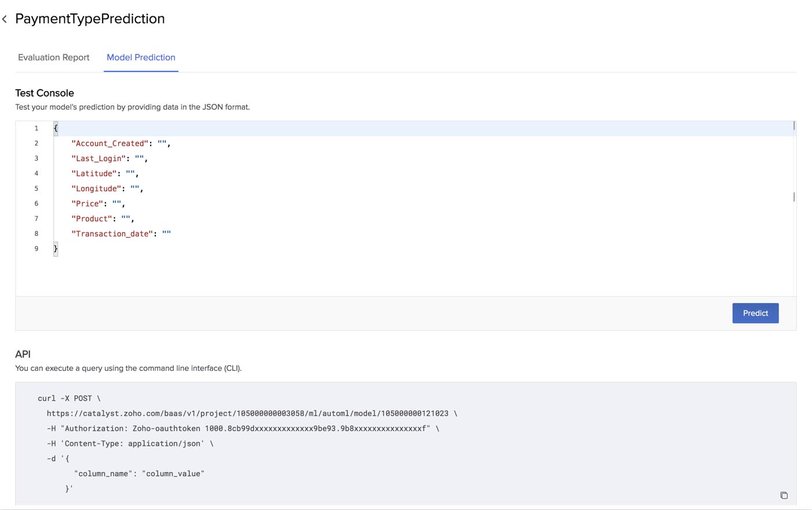Viewport: 812px width, 510px height.
Task: Click the back arrow beside PaymentTypePrediction
Action: (5, 19)
